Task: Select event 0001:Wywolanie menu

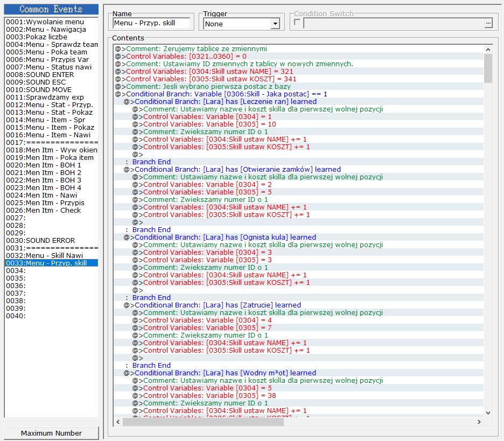Action: (52, 22)
